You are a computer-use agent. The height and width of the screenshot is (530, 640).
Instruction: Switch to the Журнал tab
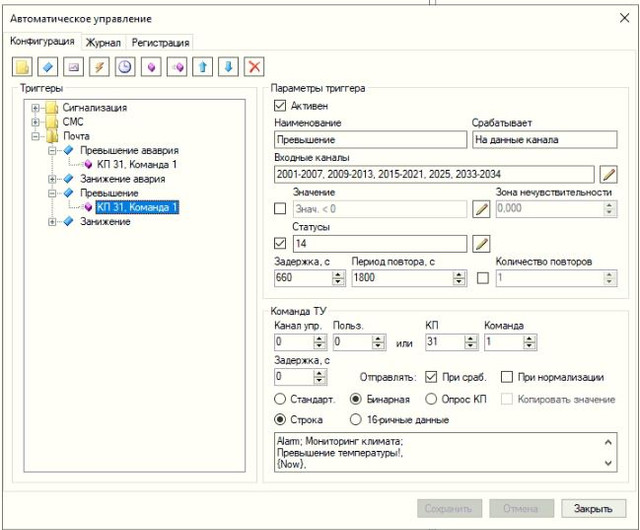tap(103, 42)
